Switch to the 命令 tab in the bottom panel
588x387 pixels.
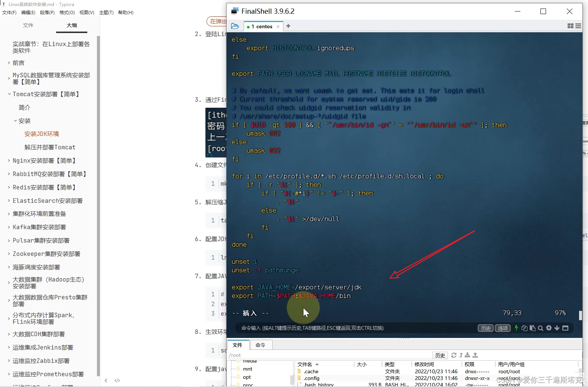tap(260, 345)
